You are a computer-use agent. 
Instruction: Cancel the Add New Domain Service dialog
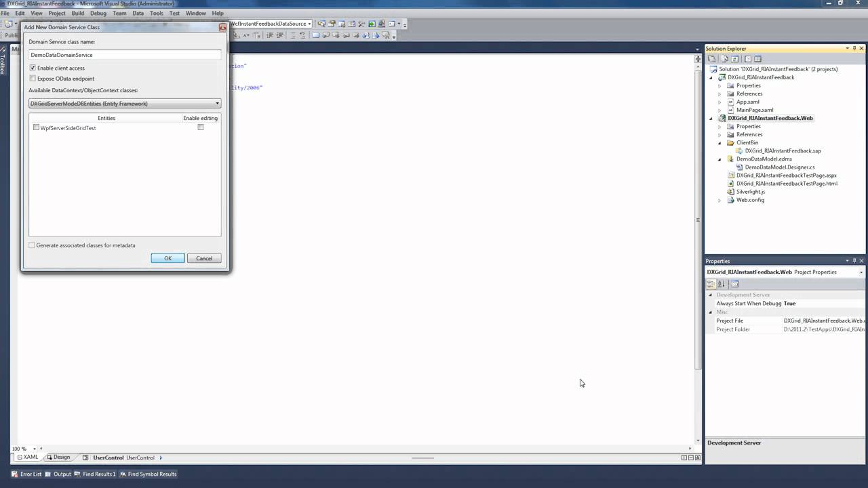click(204, 258)
